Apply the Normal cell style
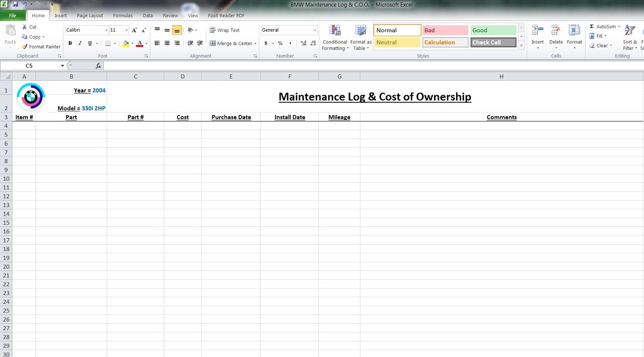 pos(397,30)
